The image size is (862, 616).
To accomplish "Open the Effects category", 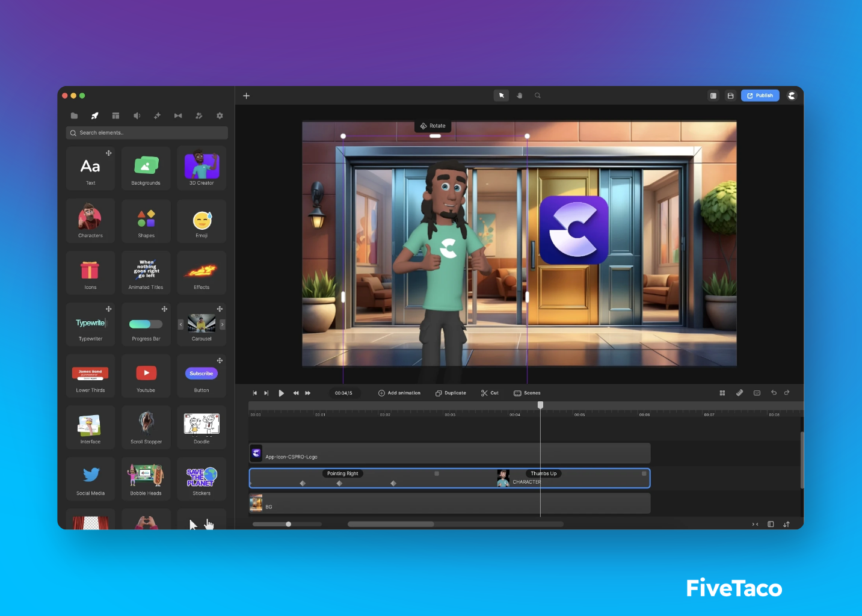I will point(202,273).
